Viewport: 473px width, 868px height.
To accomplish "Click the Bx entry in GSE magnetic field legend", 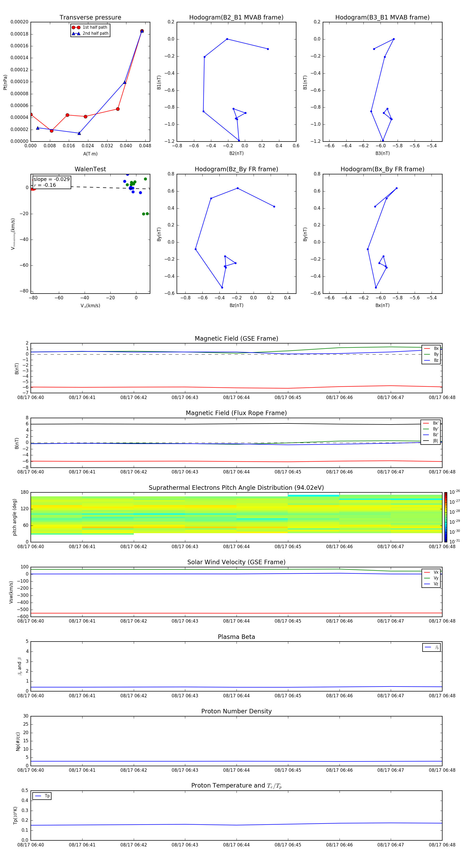I will click(x=431, y=349).
